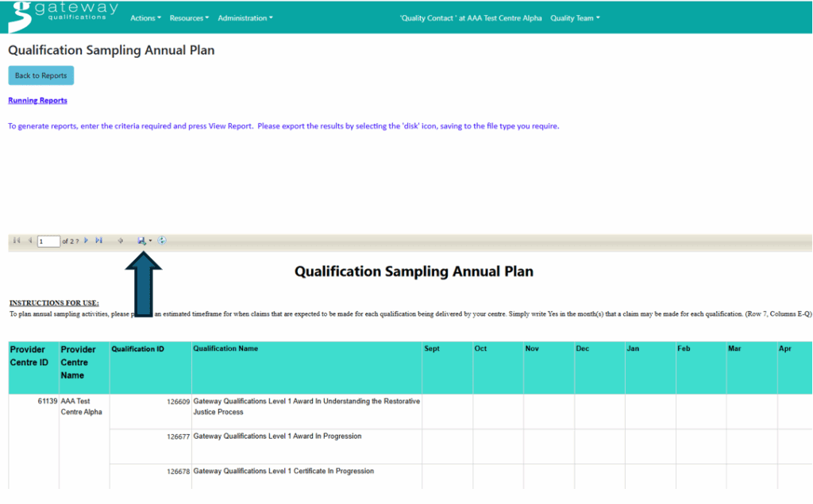Go to previous report page
This screenshot has width=813, height=504.
tap(30, 240)
